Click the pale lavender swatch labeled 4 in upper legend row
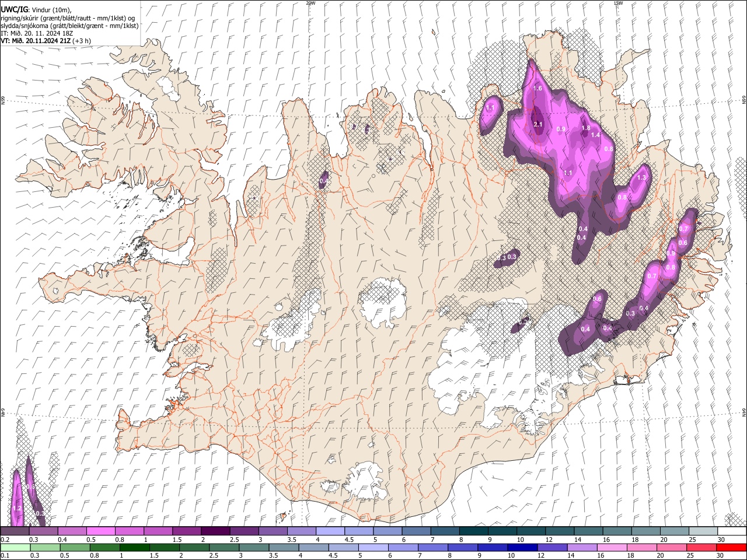 click(330, 531)
